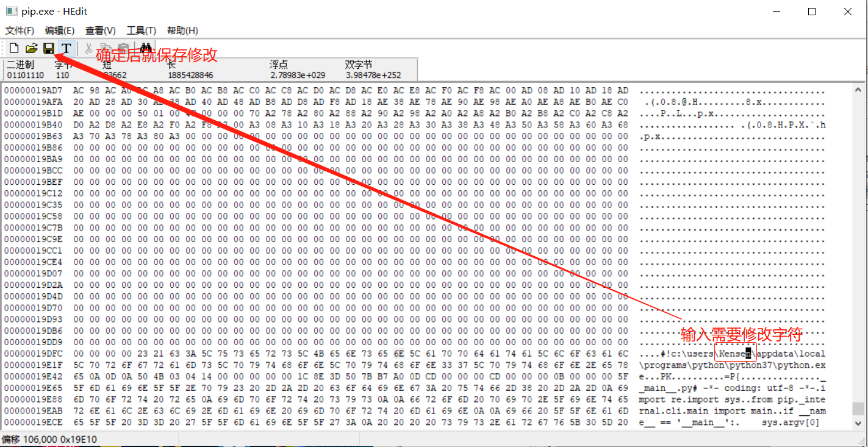
Task: Select float value 2.78983e+029
Action: tap(298, 75)
